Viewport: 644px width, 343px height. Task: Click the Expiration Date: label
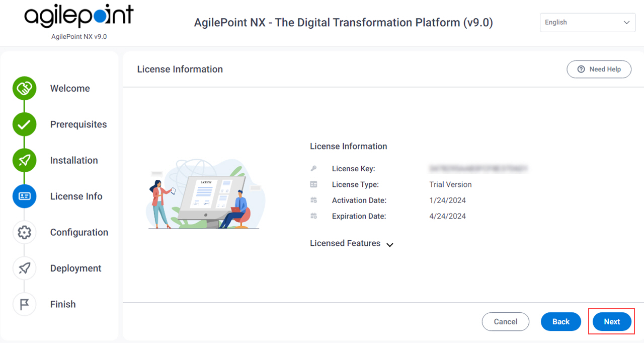pos(359,216)
